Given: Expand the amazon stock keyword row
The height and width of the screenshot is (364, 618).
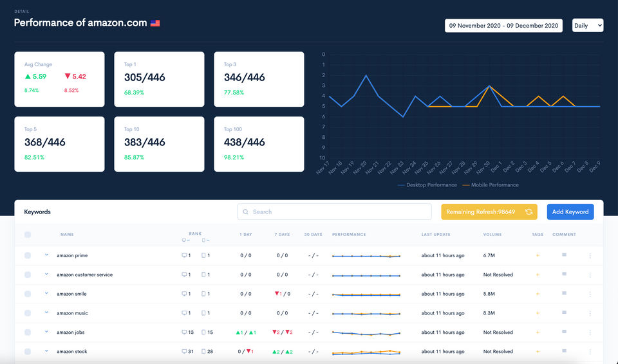Looking at the screenshot, I should pos(46,351).
